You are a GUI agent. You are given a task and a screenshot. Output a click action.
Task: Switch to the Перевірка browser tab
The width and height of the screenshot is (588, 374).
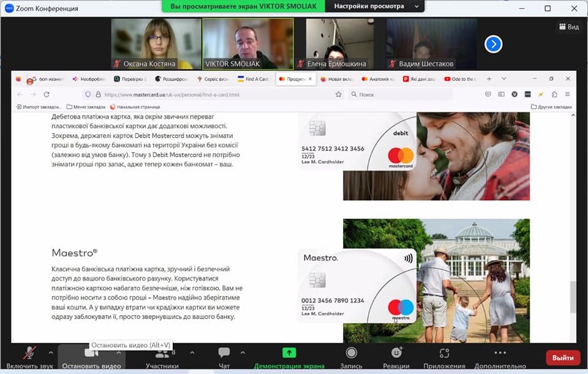coord(130,79)
